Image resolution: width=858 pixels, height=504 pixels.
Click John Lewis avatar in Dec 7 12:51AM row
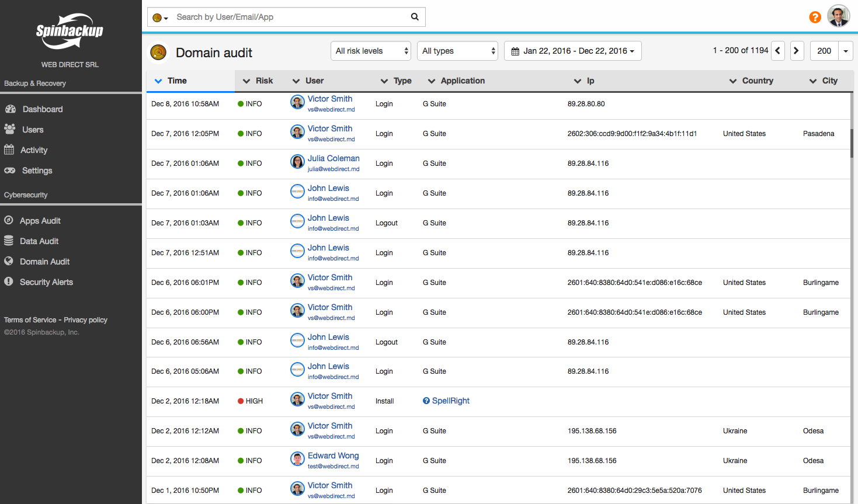click(x=297, y=251)
